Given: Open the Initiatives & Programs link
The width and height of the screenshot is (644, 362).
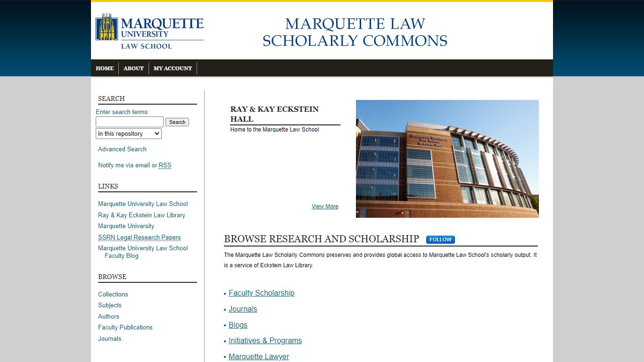Looking at the screenshot, I should click(x=265, y=341).
